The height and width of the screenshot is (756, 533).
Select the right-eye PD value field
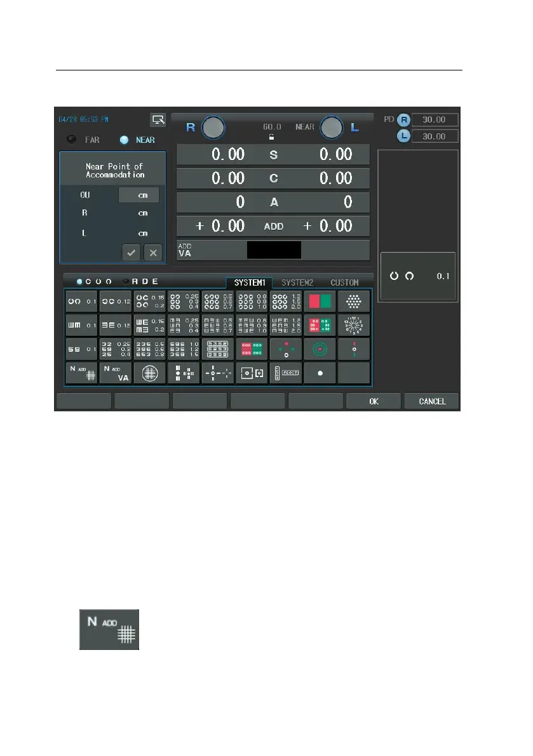435,119
